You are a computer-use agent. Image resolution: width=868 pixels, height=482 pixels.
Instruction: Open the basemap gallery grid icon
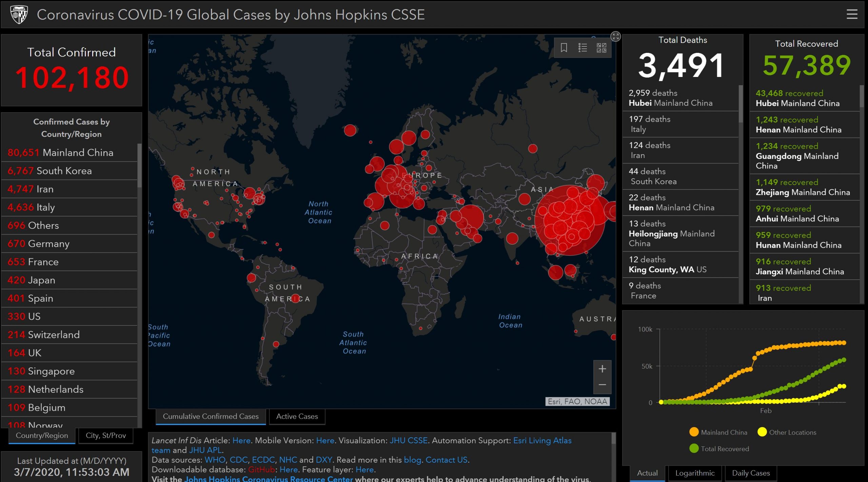point(601,48)
